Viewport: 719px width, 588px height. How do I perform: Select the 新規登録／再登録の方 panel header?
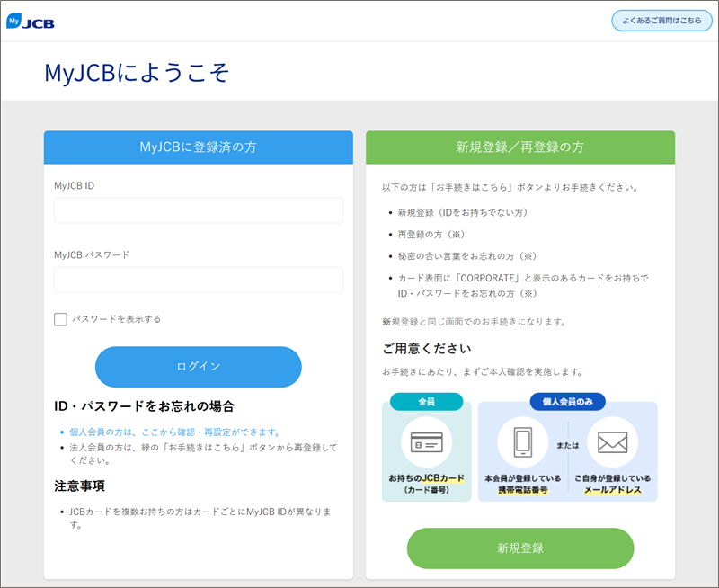pyautogui.click(x=519, y=147)
